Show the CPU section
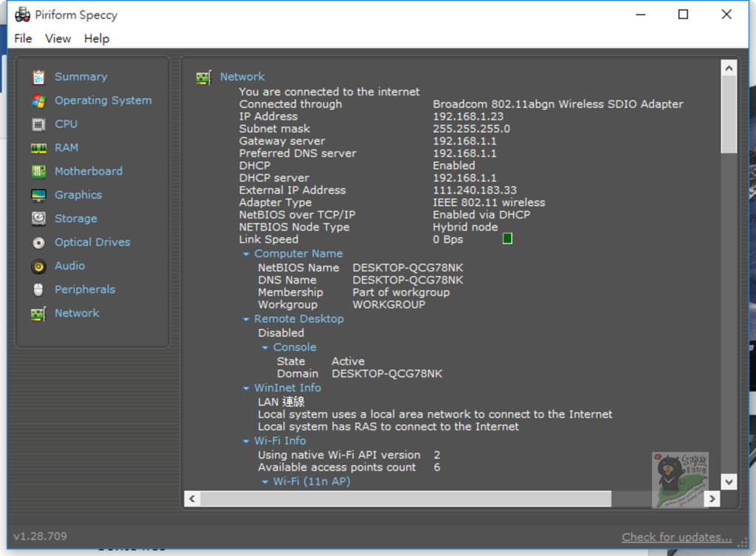The height and width of the screenshot is (556, 756). point(66,124)
